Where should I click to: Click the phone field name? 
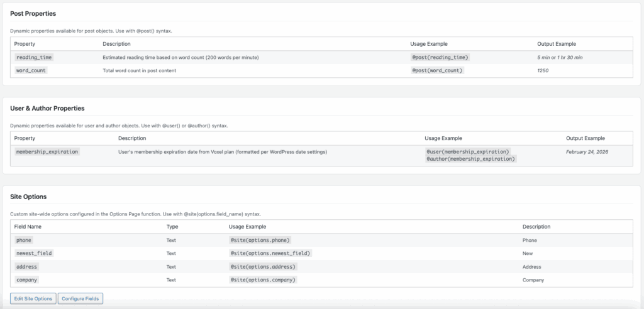24,240
